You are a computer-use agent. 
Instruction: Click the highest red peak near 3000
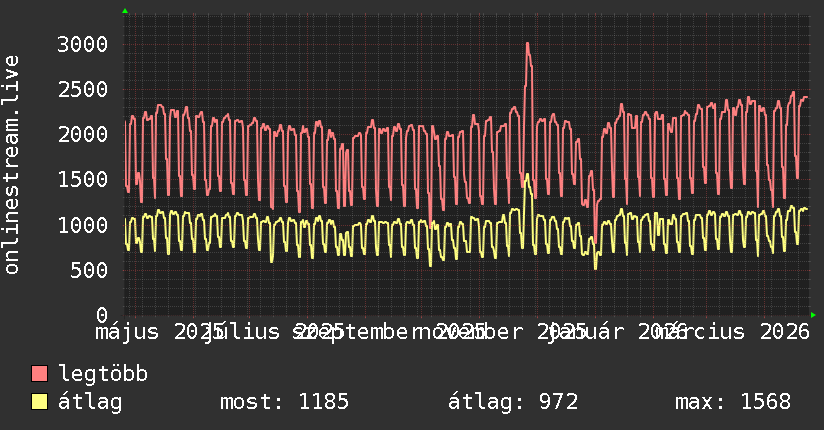(x=527, y=44)
